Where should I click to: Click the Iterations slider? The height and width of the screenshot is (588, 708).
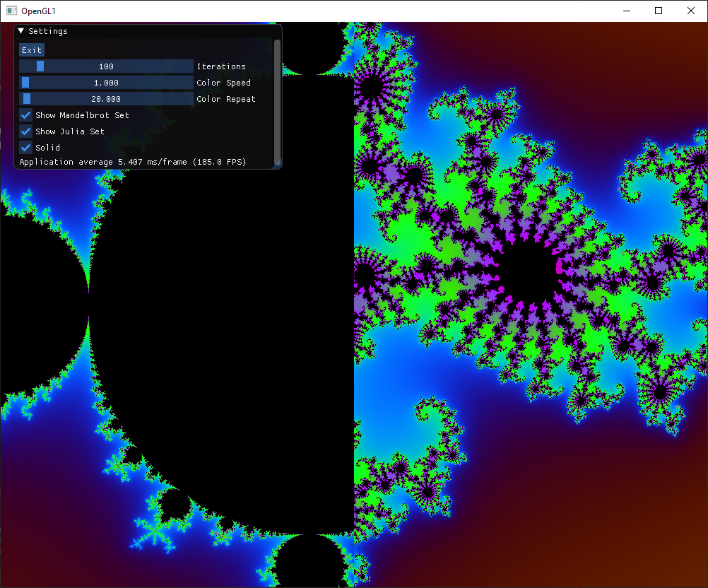[106, 66]
